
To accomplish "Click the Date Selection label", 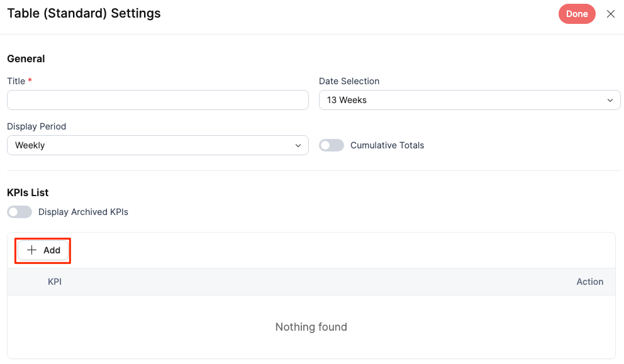I will click(x=349, y=81).
